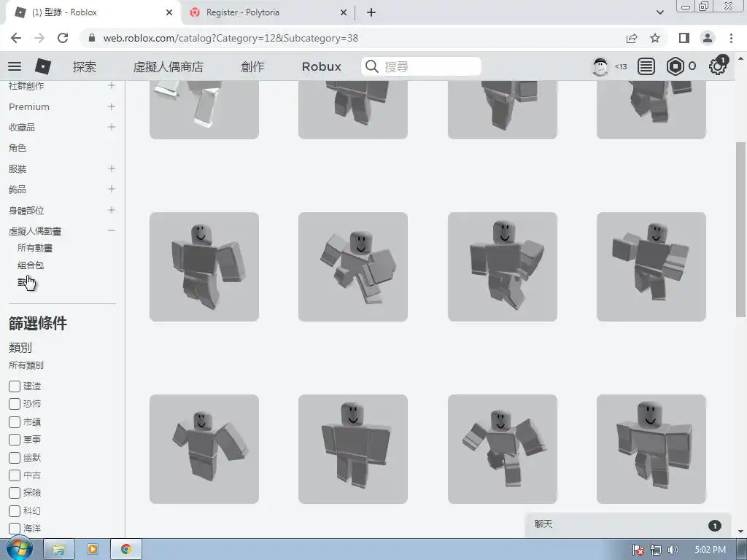Viewport: 747px width, 560px height.
Task: Check the 市鎮 category checkbox
Action: click(15, 422)
